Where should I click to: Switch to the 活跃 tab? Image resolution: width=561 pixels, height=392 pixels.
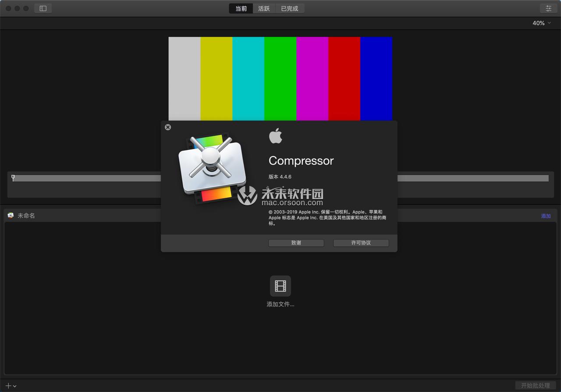coord(264,8)
